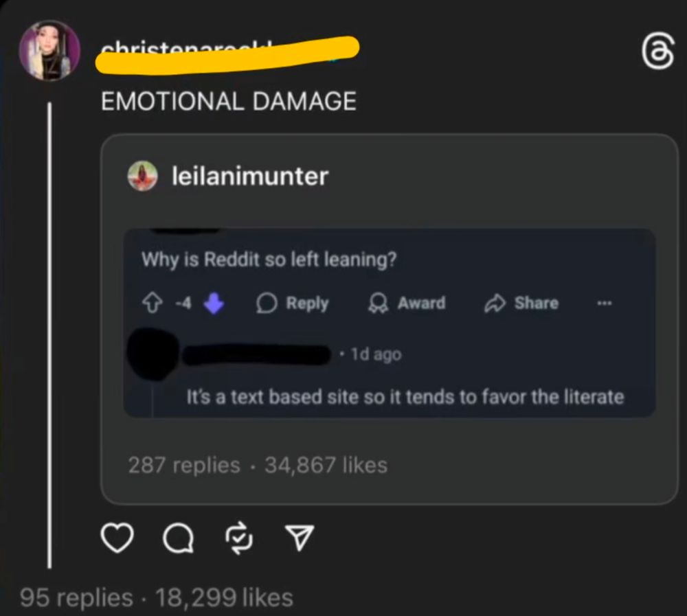Repost using the circular arrows icon
687x616 pixels.
(239, 538)
